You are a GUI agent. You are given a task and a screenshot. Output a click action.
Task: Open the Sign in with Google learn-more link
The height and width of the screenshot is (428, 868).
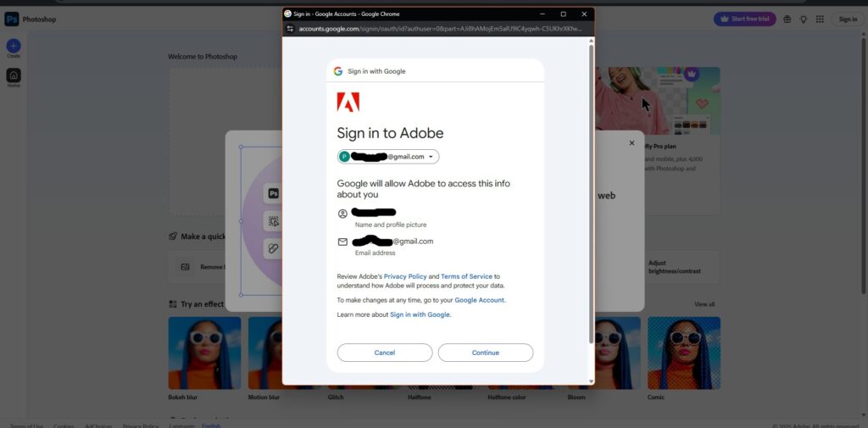coord(420,314)
